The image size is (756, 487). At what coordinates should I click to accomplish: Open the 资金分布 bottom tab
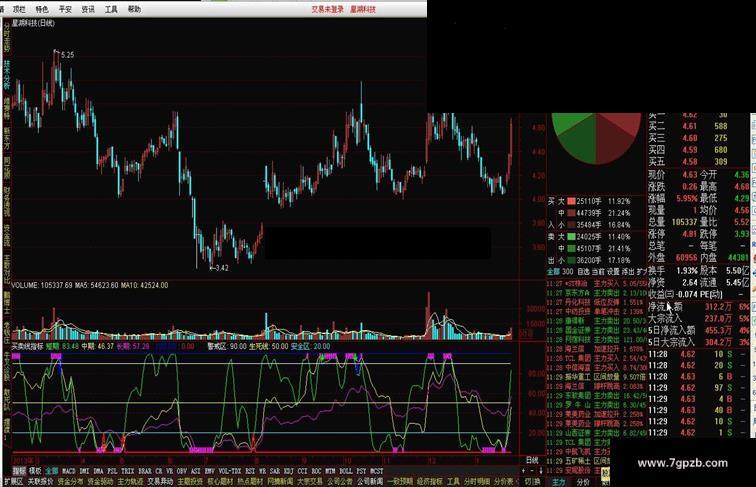pos(70,481)
